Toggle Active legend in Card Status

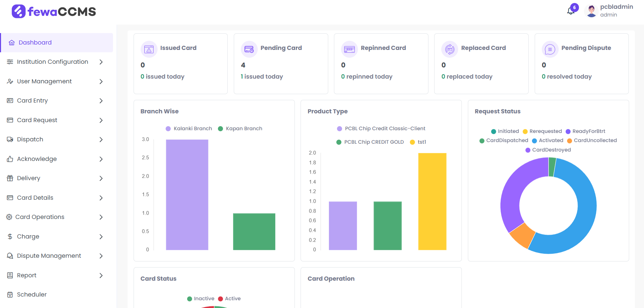(229, 299)
